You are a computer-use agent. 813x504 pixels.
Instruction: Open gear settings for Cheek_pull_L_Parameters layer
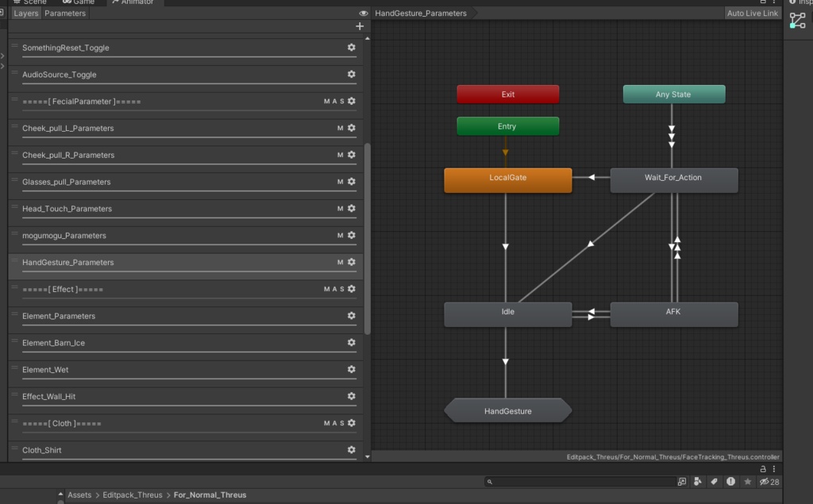[x=352, y=128]
